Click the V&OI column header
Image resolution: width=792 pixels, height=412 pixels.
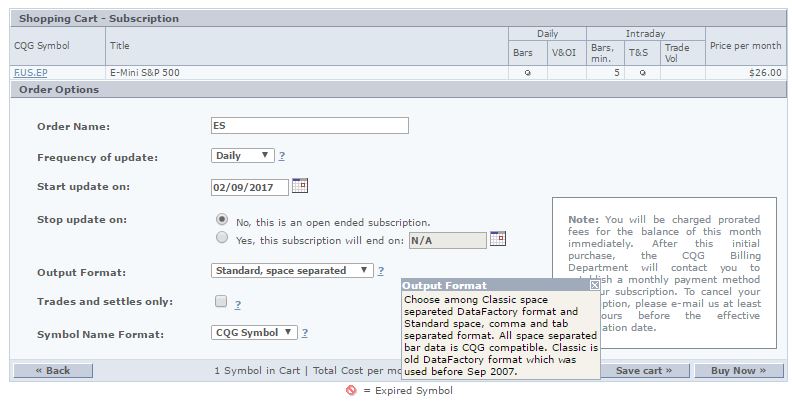(567, 53)
